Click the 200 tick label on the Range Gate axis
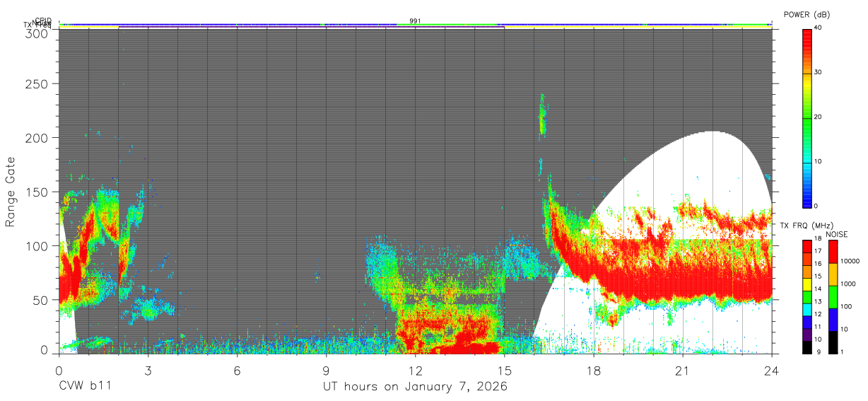Image resolution: width=868 pixels, height=401 pixels. (37, 137)
